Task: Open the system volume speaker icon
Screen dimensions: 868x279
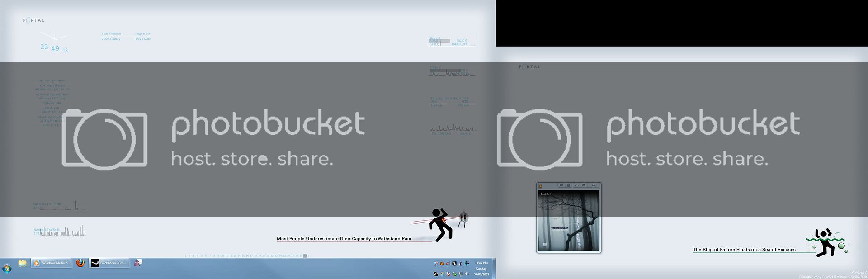Action: pyautogui.click(x=467, y=274)
